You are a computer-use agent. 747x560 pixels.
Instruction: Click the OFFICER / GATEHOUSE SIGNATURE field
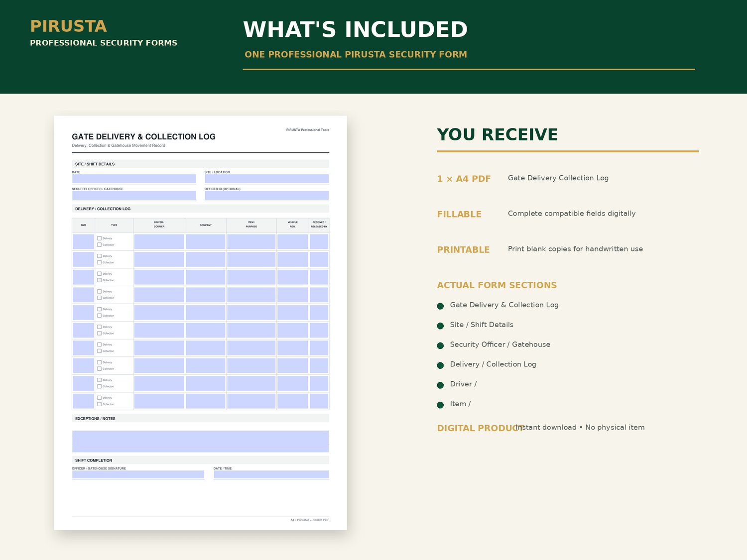coord(138,475)
